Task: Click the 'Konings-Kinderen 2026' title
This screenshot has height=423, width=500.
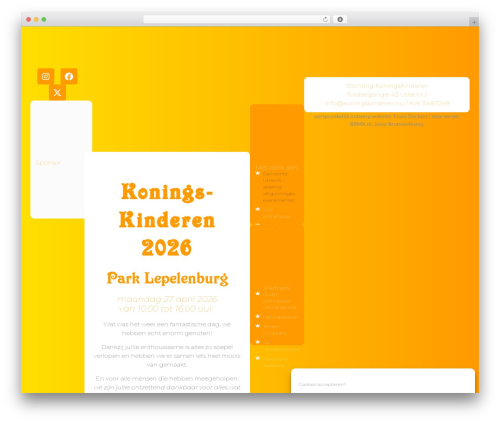Action: point(167,219)
